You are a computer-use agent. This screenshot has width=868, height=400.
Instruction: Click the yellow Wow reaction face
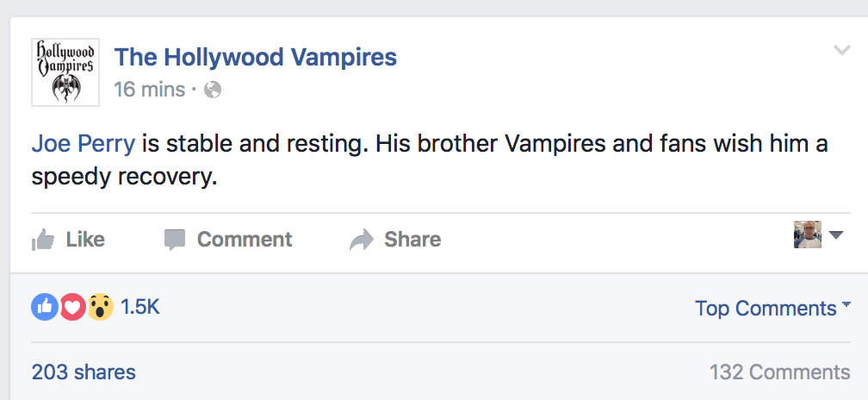(101, 307)
